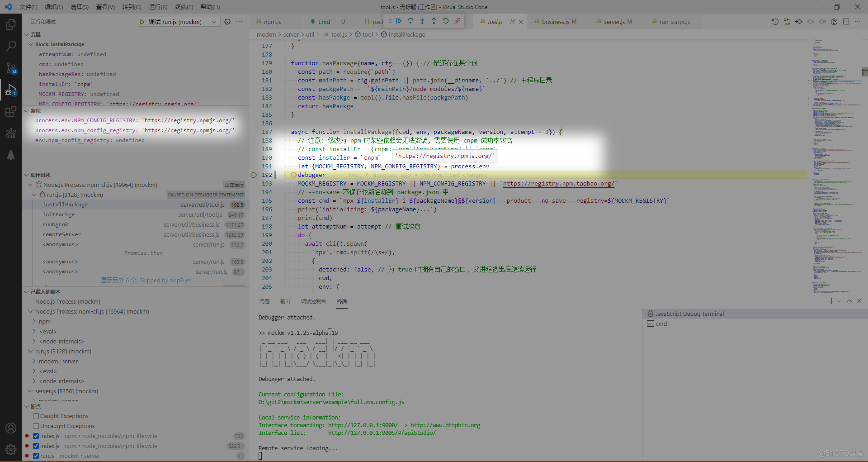Open the Source Control view
The height and width of the screenshot is (462, 868).
[x=11, y=68]
